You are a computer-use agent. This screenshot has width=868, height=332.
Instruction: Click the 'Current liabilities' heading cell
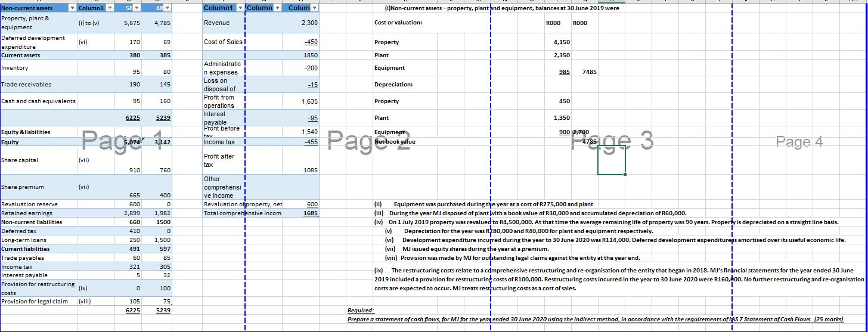[39, 249]
